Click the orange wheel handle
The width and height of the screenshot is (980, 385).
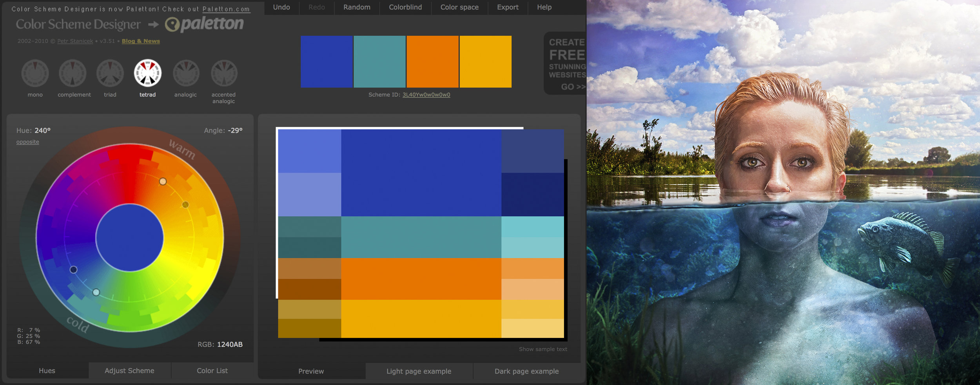click(163, 181)
